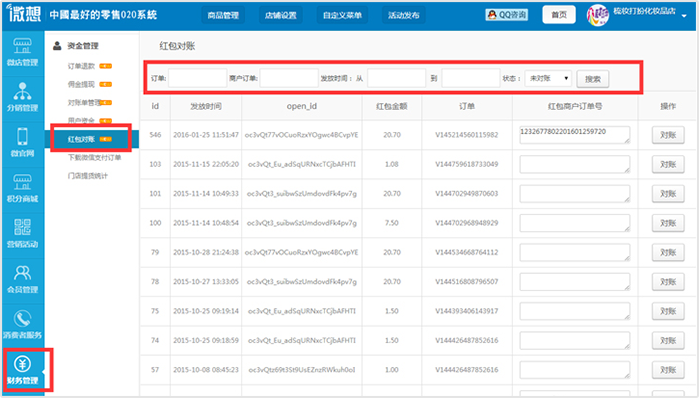Select 对账单管理 submenu item
This screenshot has height=398, width=699.
point(84,103)
